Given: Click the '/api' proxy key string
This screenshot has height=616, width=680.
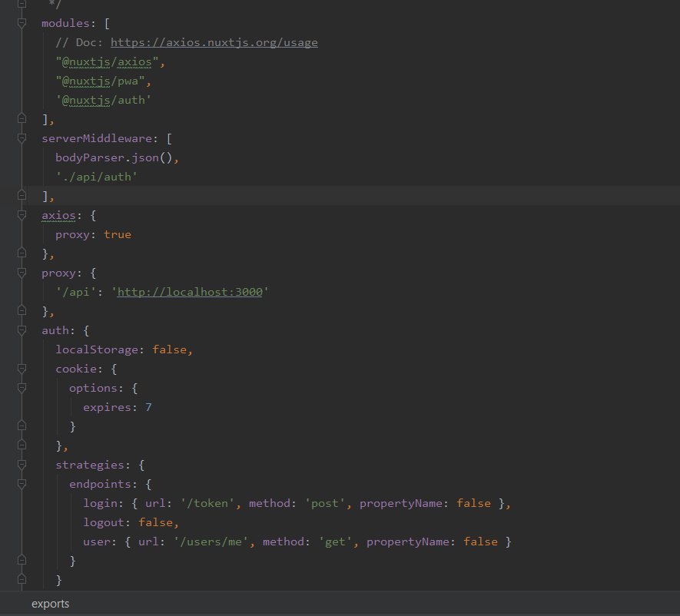Looking at the screenshot, I should point(76,292).
